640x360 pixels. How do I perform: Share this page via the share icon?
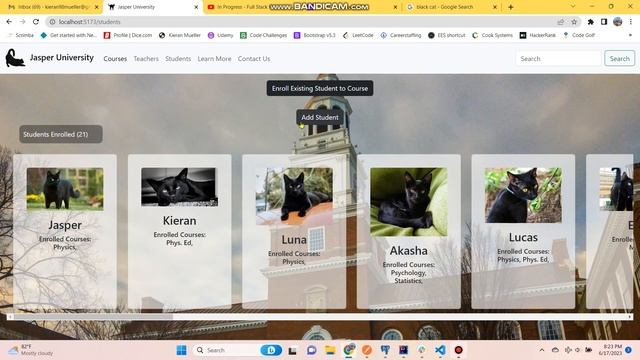click(561, 22)
